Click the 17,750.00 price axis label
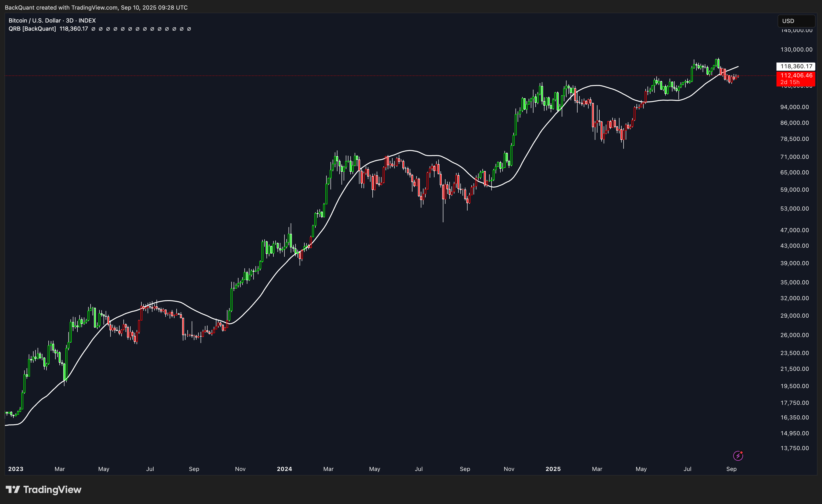This screenshot has height=504, width=822. pos(794,403)
